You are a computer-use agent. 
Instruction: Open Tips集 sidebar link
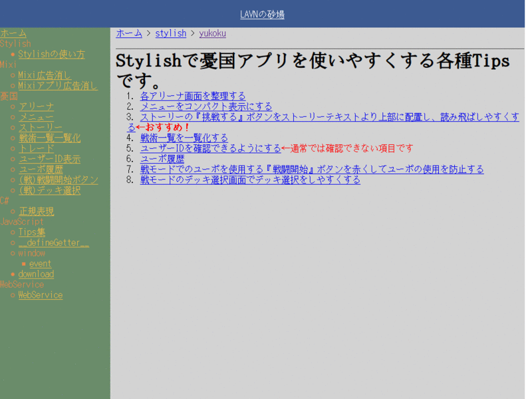pos(31,232)
